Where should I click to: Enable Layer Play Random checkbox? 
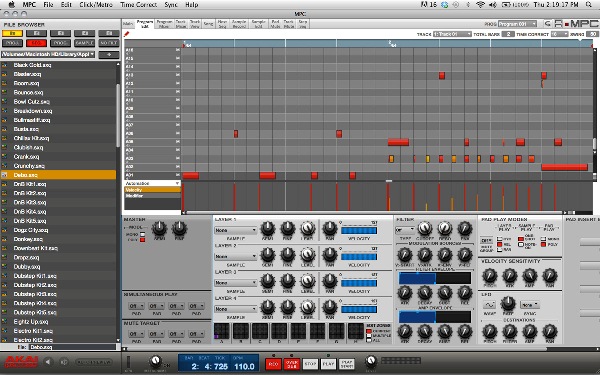point(499,249)
